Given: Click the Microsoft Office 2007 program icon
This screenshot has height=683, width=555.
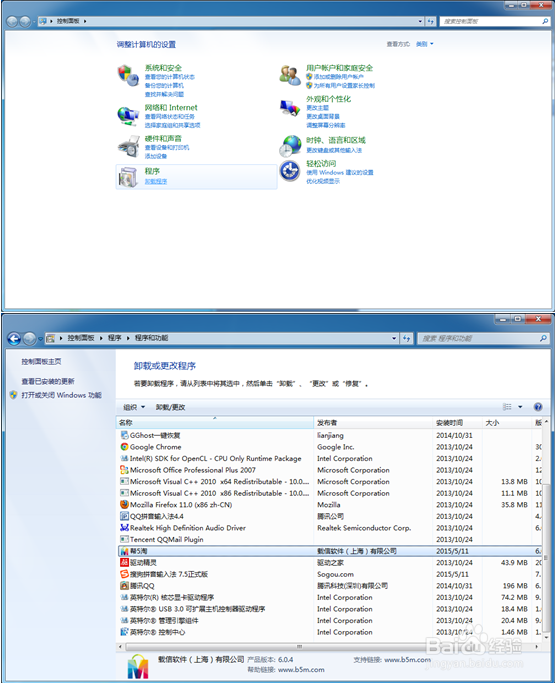Looking at the screenshot, I should click(x=124, y=470).
